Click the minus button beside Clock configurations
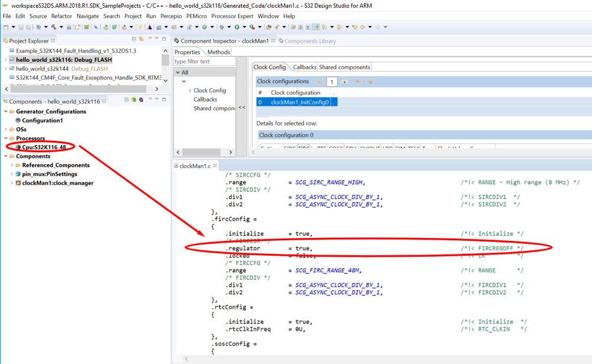Viewport: 592px width, 364px height. 319,82
